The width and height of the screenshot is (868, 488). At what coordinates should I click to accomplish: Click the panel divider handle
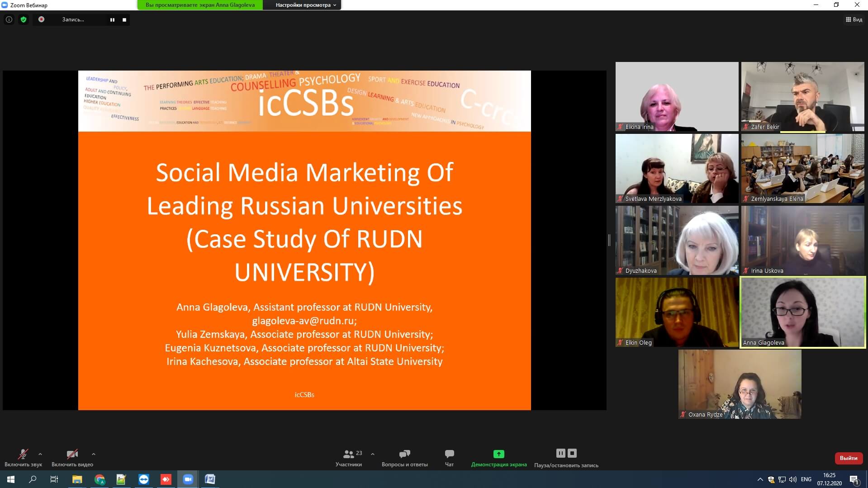(x=609, y=240)
